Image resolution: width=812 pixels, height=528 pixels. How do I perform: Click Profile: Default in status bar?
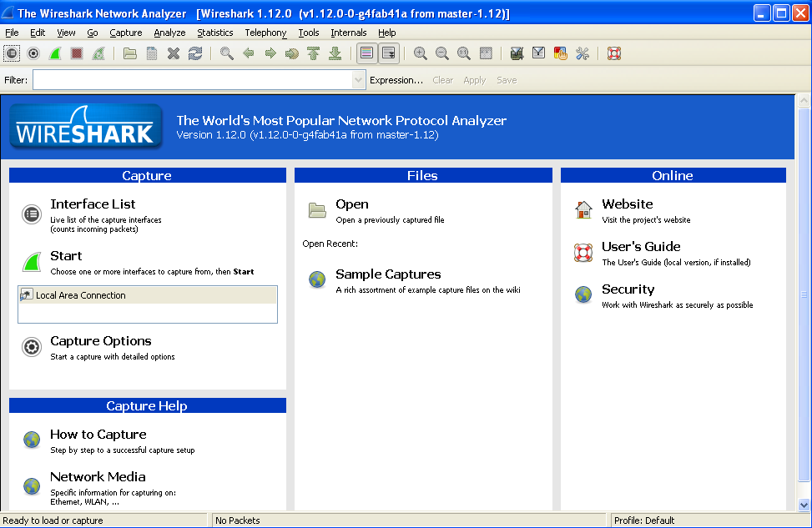[x=644, y=520]
